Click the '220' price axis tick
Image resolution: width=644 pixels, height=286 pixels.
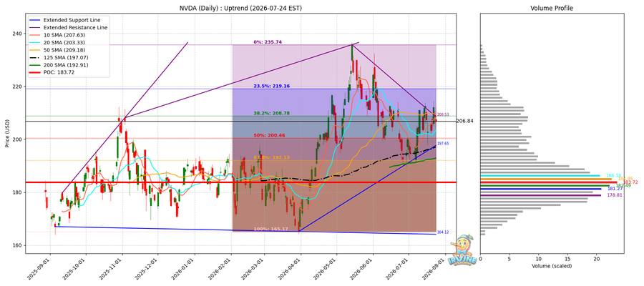(17, 87)
